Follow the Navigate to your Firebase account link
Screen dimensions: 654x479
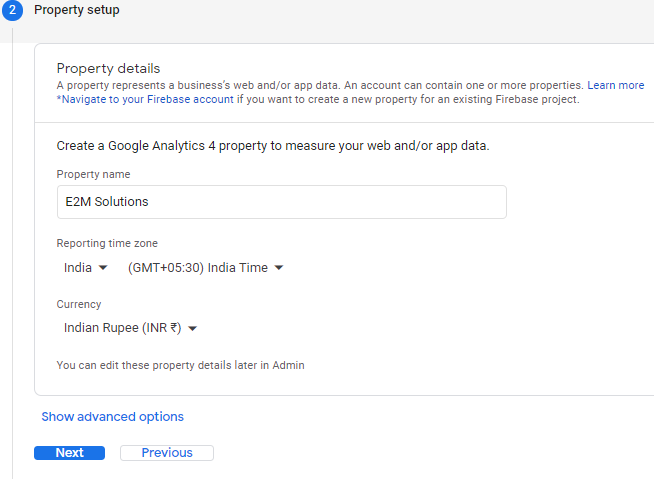click(148, 100)
